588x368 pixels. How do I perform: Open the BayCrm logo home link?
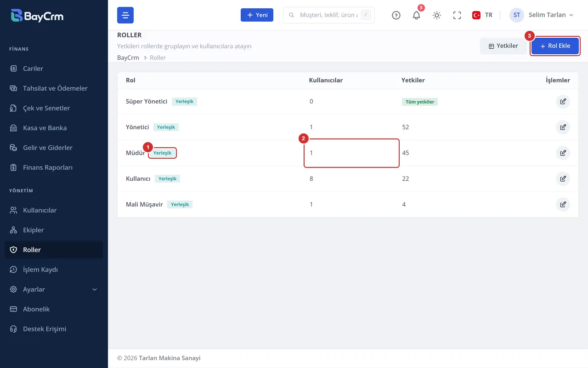coord(37,16)
